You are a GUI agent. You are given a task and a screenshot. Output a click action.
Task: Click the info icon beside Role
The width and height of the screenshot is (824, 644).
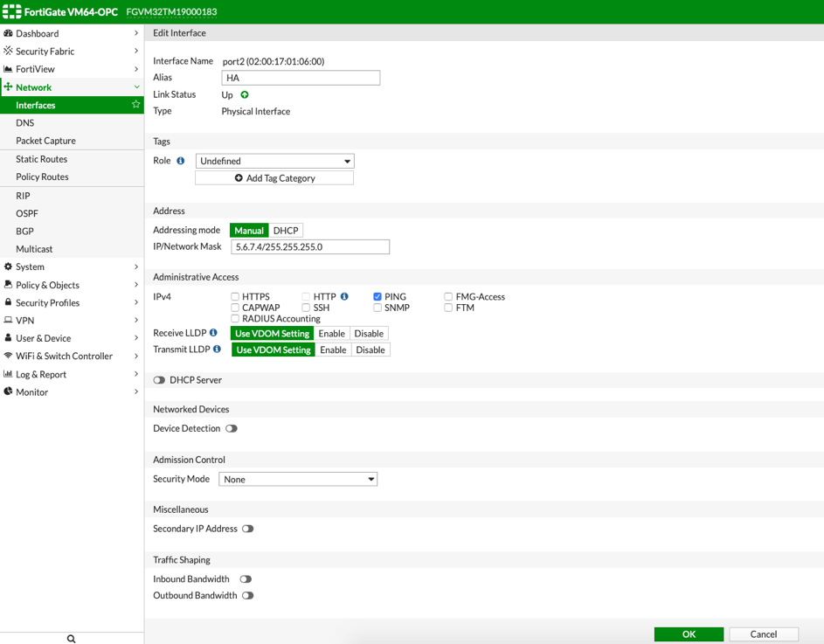point(181,161)
